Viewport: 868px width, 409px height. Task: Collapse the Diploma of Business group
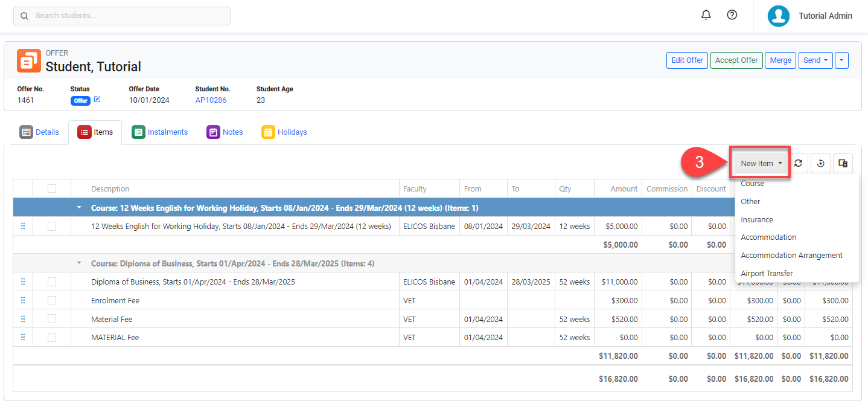coord(78,263)
